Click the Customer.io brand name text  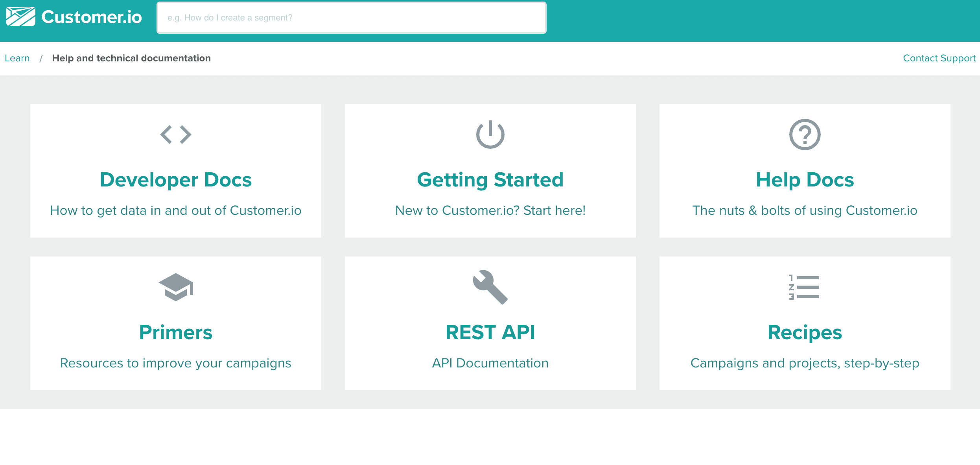[92, 17]
